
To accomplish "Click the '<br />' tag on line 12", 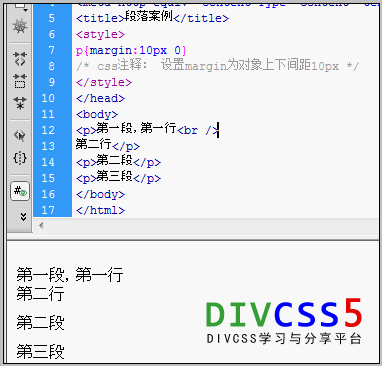I will [198, 130].
